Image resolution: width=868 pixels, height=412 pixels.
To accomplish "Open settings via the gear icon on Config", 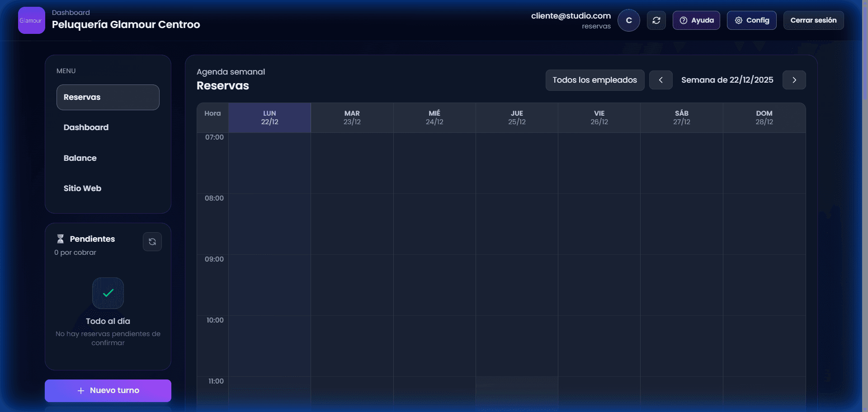I will click(x=739, y=20).
